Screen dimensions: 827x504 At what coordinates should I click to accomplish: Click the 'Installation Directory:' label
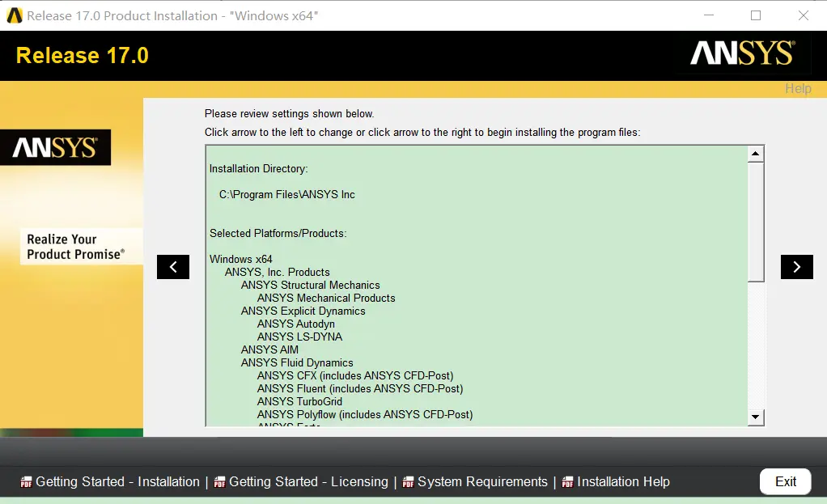pyautogui.click(x=258, y=169)
